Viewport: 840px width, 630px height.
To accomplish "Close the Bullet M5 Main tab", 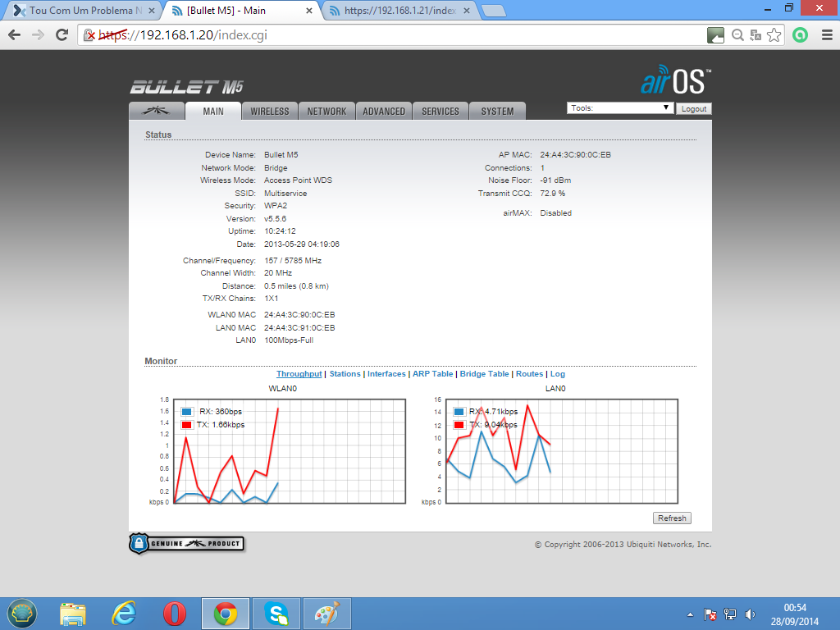I will [309, 11].
